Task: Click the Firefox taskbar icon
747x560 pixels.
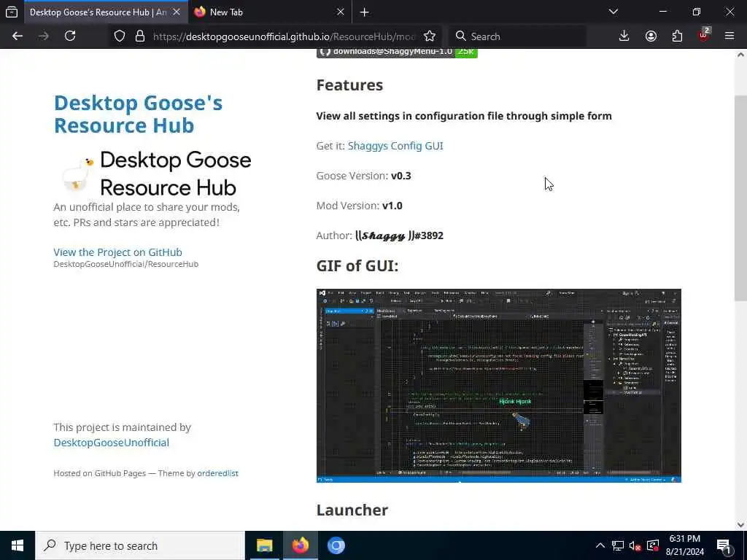Action: [300, 545]
